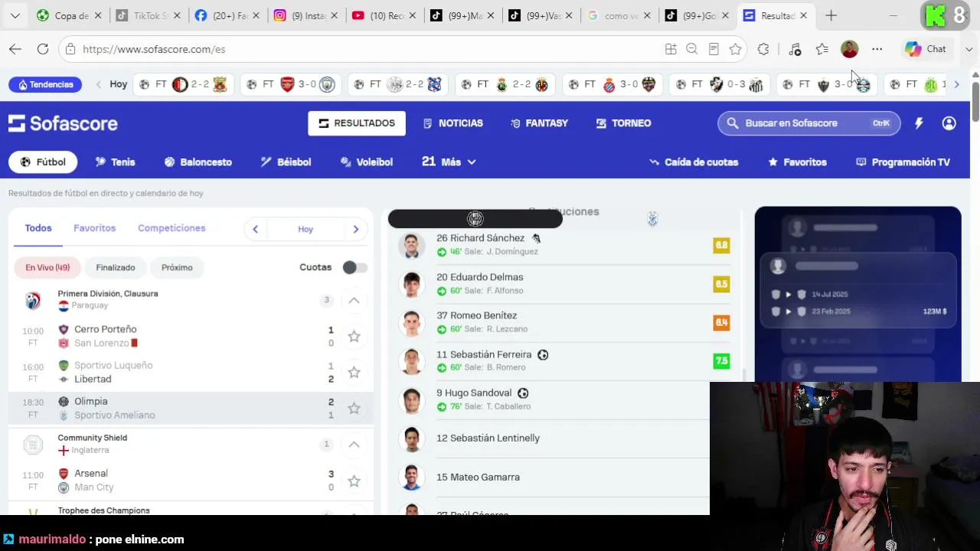Select the Baloncesto sport

point(198,162)
